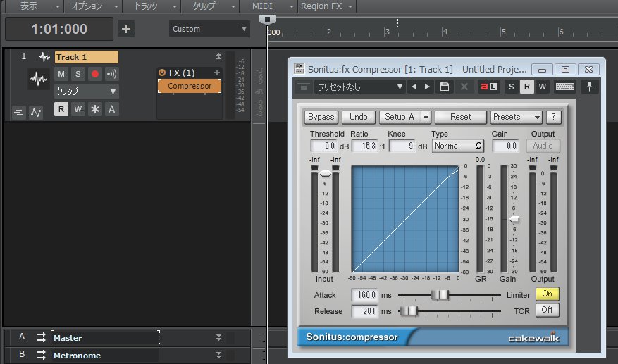Screen dimensions: 618x364
Task: Solo plugin with S in toolbar
Action: pyautogui.click(x=511, y=87)
